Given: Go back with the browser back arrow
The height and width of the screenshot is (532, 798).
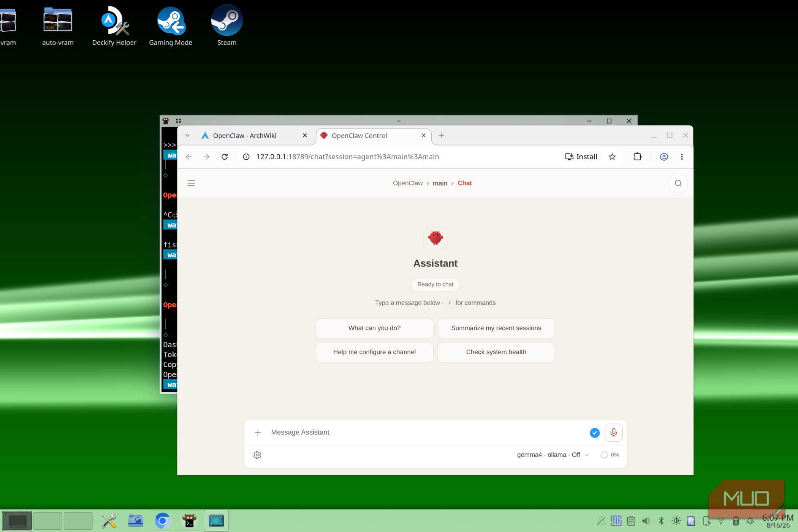Looking at the screenshot, I should click(x=189, y=157).
